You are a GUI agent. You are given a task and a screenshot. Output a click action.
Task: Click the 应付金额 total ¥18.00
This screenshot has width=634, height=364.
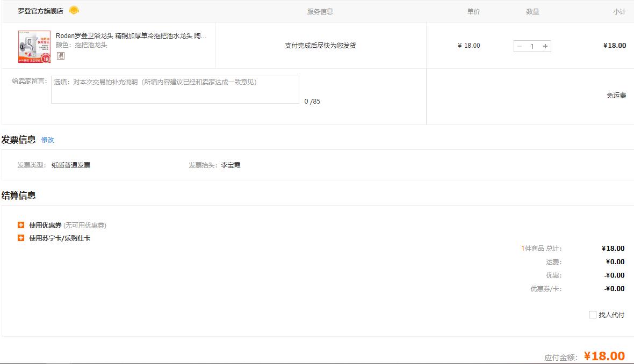[x=604, y=356]
